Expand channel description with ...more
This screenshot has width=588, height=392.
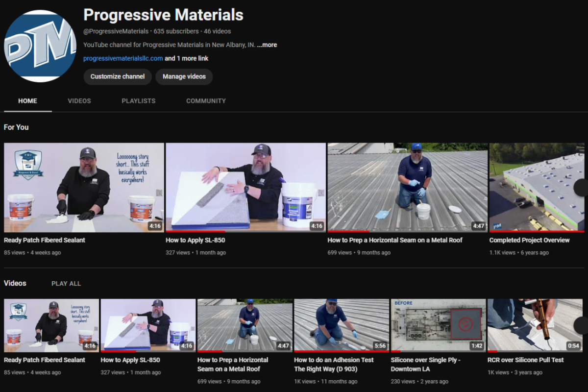[267, 45]
